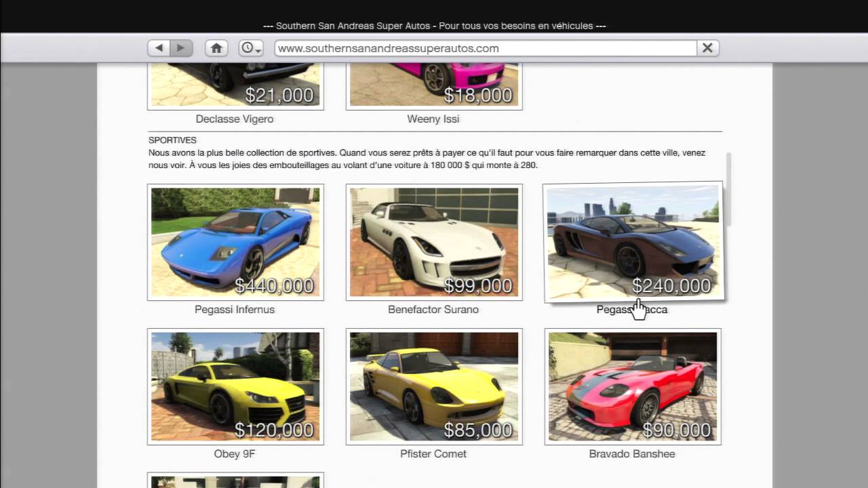The width and height of the screenshot is (868, 488).
Task: Select the Pfister Comet car photo
Action: (434, 386)
